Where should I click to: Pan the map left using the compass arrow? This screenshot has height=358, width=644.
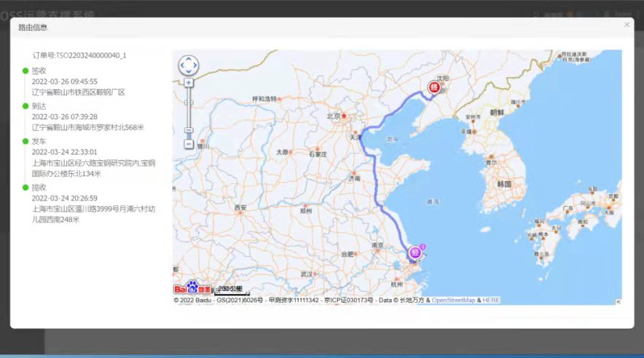click(182, 65)
